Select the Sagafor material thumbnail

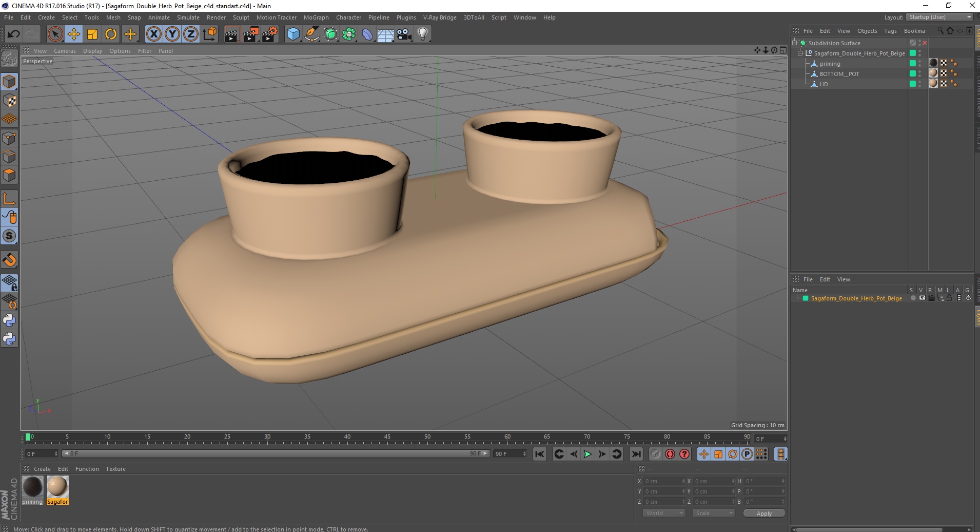57,487
